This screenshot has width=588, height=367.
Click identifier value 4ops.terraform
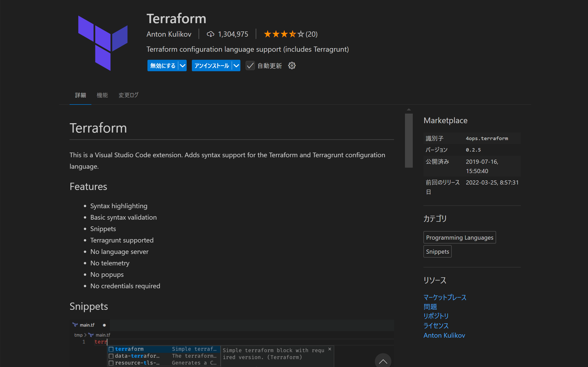[x=487, y=139]
